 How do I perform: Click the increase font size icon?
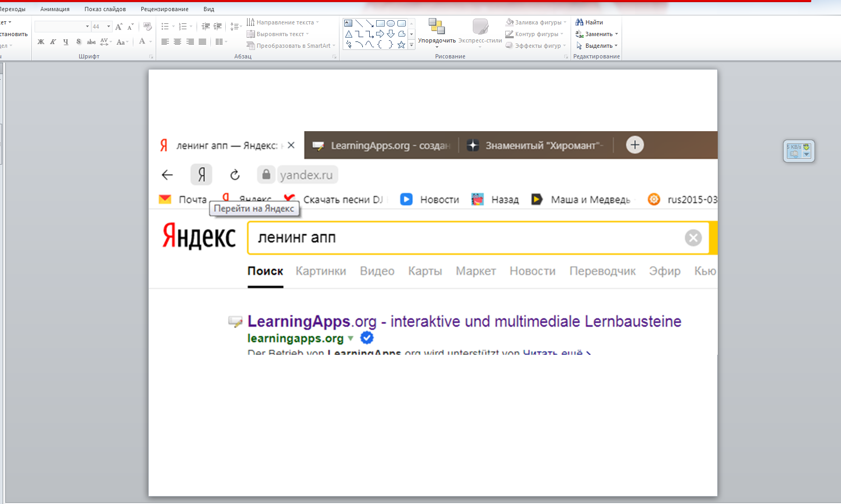point(118,27)
